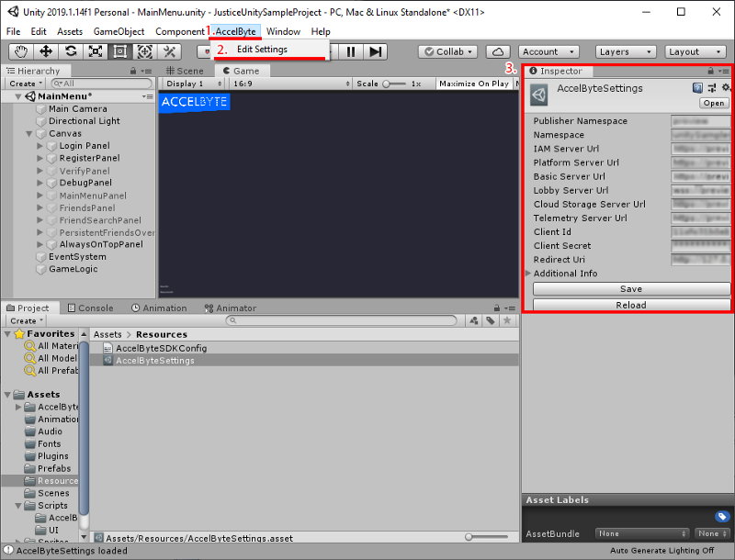Open the Inspector help reference icon
The height and width of the screenshot is (560, 735).
697,87
